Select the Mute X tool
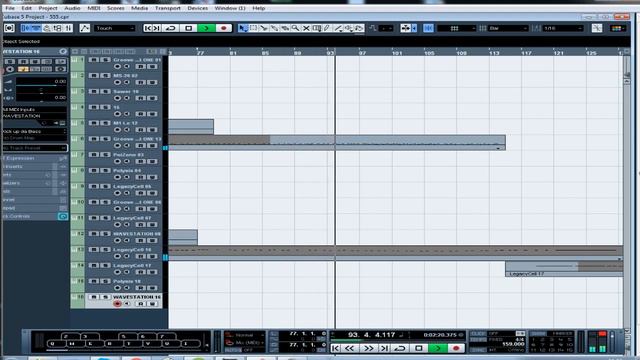This screenshot has width=640, height=360. (306, 28)
